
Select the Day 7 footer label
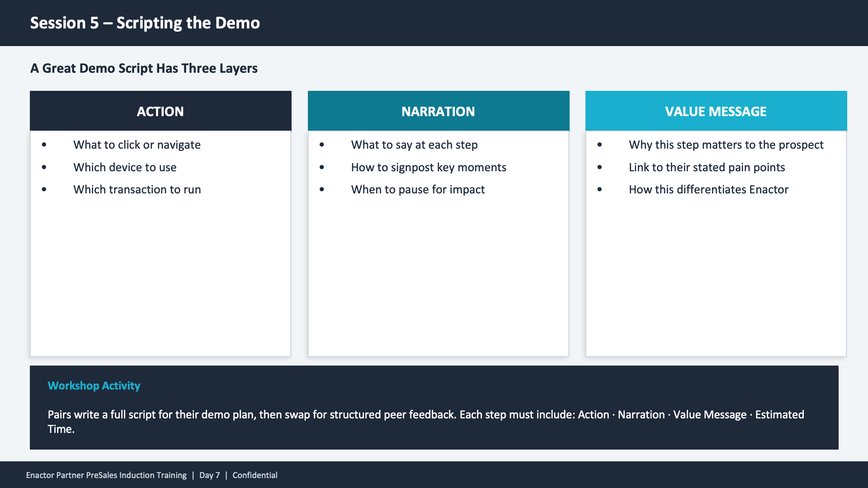pos(209,475)
